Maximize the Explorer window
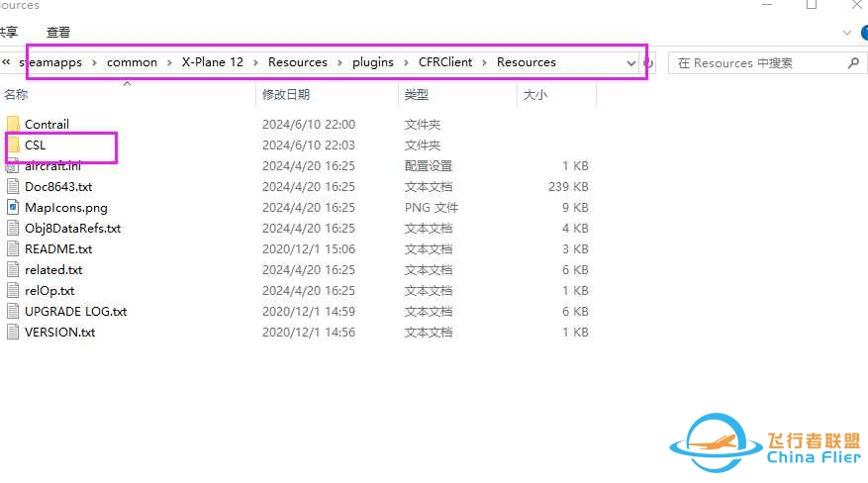Screen dimensions: 868x483 [x=812, y=5]
